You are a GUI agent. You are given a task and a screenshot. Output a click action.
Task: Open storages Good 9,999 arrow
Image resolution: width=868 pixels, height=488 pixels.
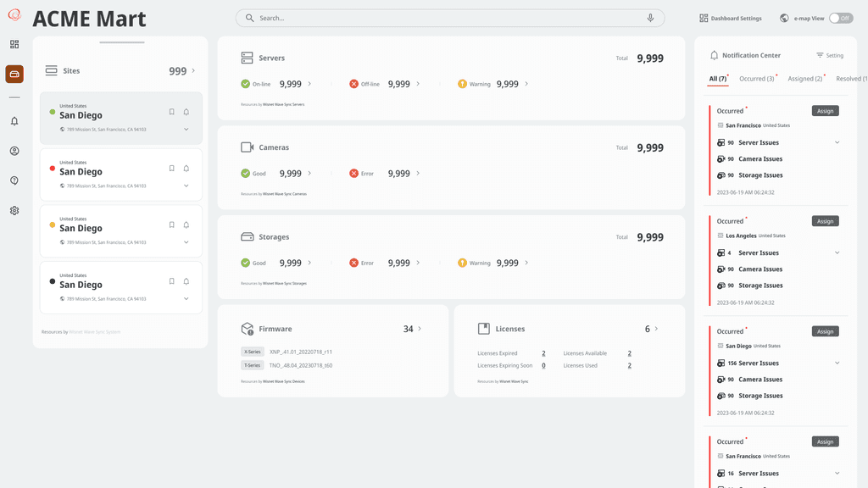(309, 263)
